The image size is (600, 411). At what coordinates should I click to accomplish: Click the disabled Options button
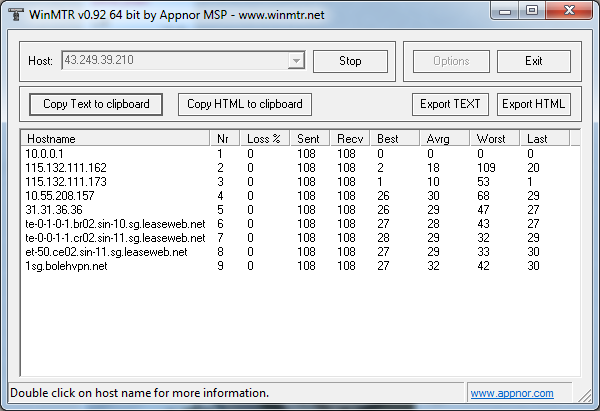pos(451,61)
